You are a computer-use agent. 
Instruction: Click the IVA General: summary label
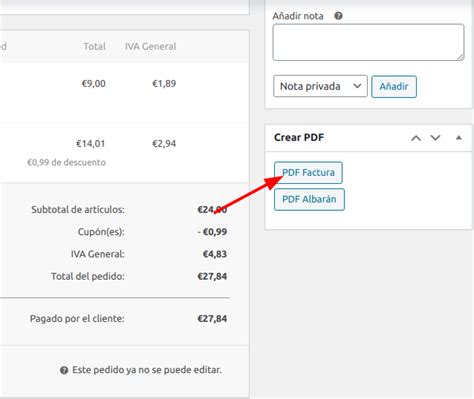click(x=98, y=254)
